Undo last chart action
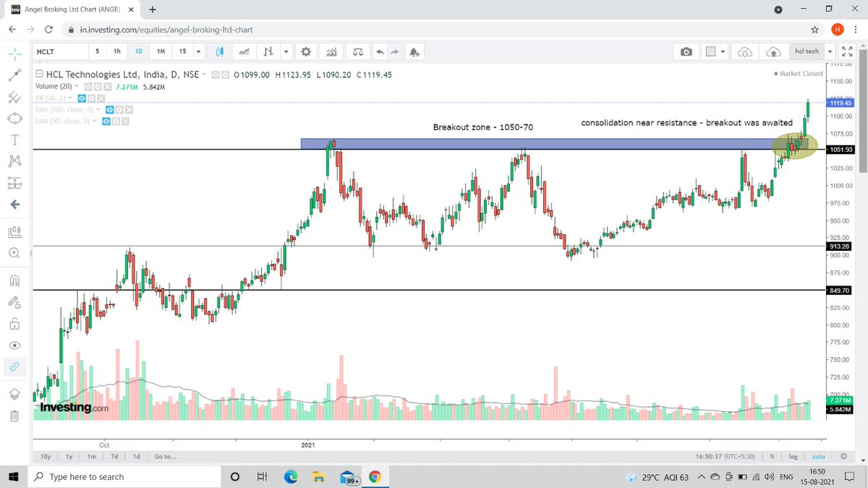The height and width of the screenshot is (488, 868). (380, 52)
